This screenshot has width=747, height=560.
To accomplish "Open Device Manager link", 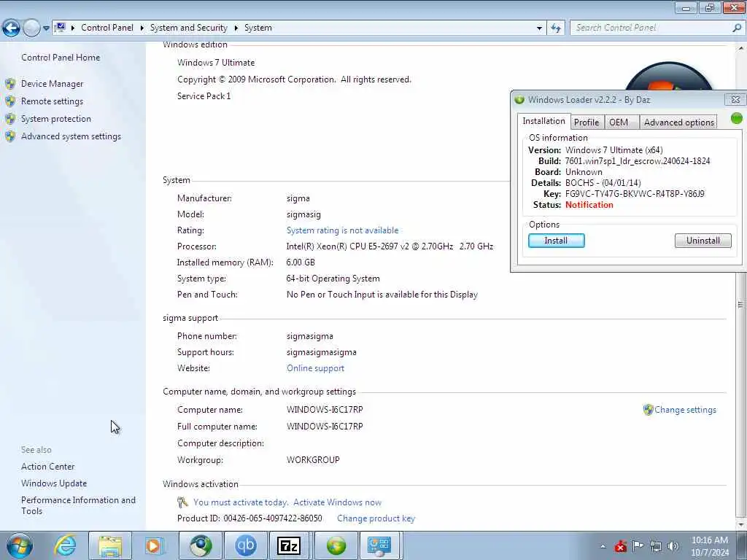I will coord(52,84).
